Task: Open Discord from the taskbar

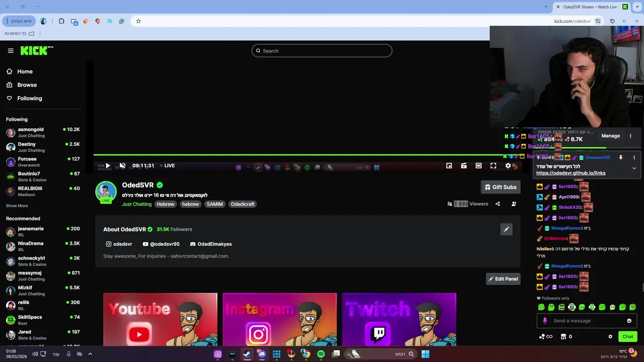Action: 262,354
